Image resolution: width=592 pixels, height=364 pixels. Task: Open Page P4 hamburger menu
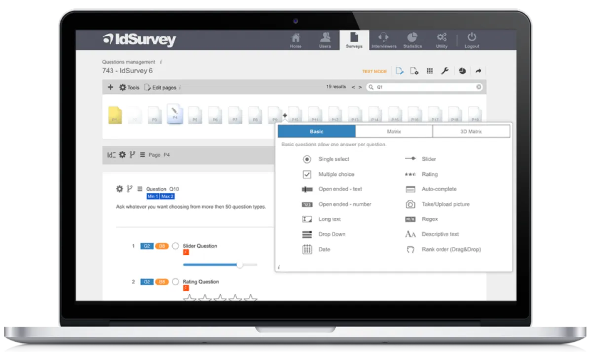point(142,155)
